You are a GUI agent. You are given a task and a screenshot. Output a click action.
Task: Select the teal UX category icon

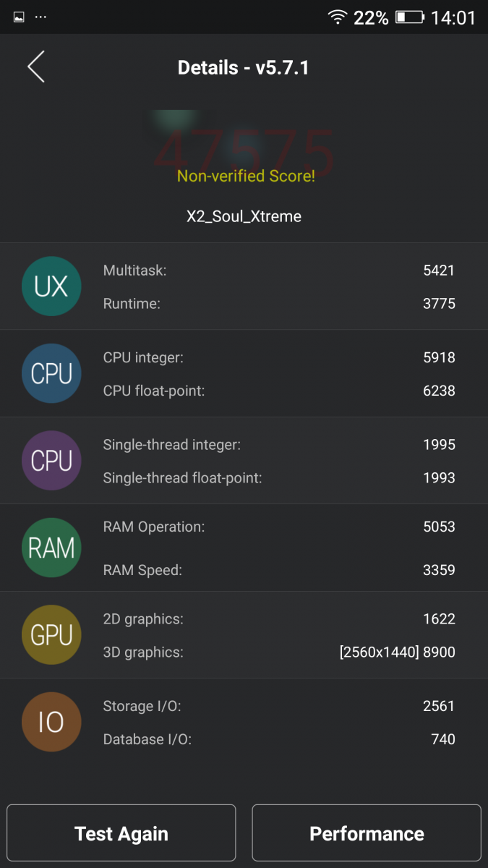click(x=51, y=286)
